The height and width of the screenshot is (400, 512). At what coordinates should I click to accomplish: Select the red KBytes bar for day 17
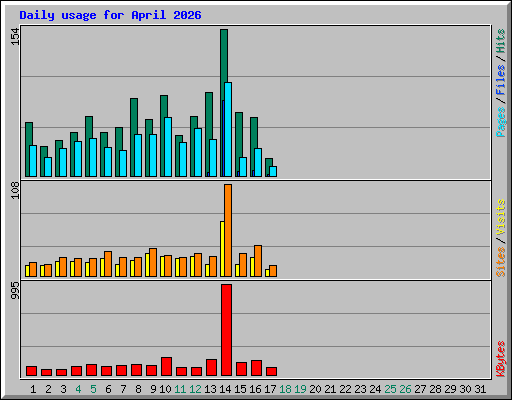271,371
